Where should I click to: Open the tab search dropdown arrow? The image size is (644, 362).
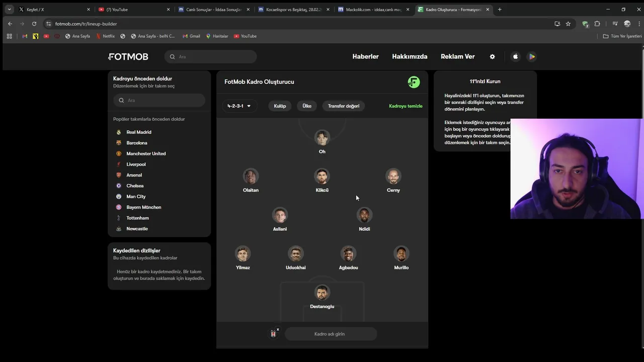click(9, 10)
